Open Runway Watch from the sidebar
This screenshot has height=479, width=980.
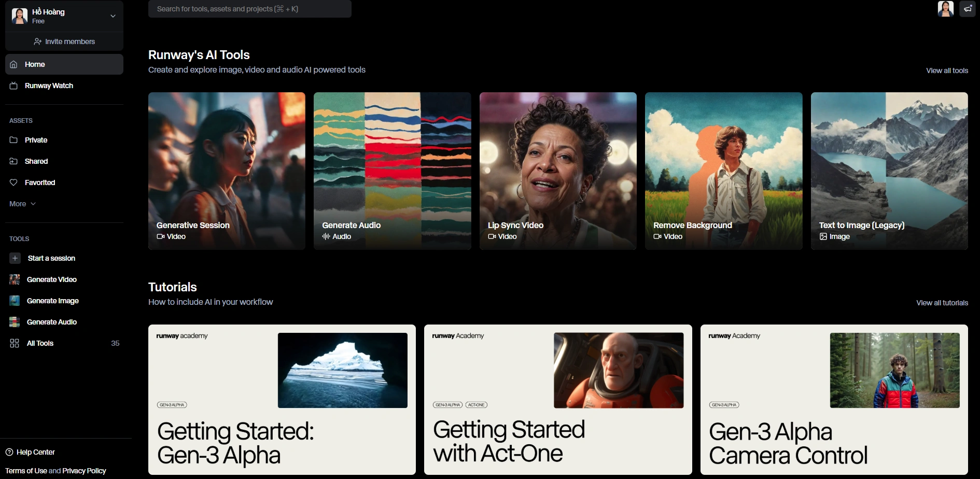click(64, 86)
